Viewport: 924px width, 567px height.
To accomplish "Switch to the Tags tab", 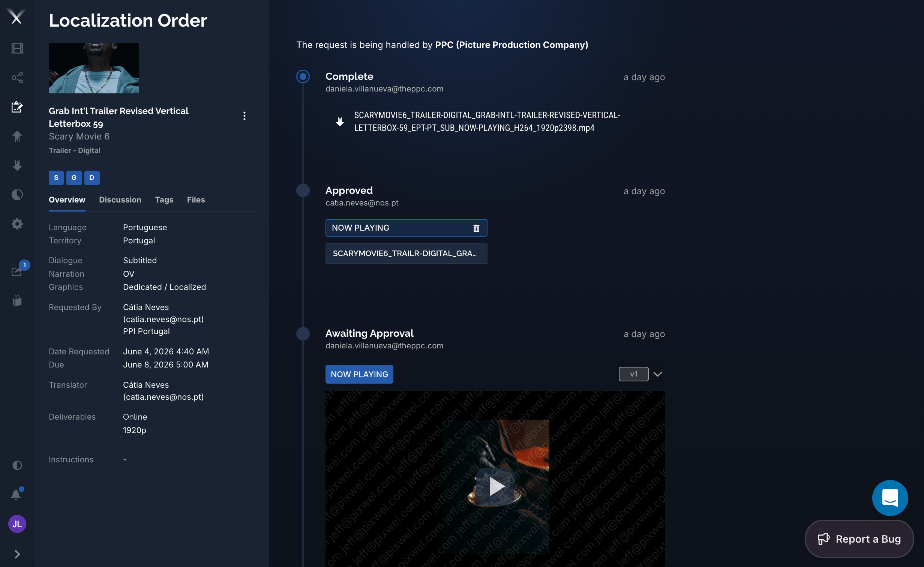I will pyautogui.click(x=164, y=200).
